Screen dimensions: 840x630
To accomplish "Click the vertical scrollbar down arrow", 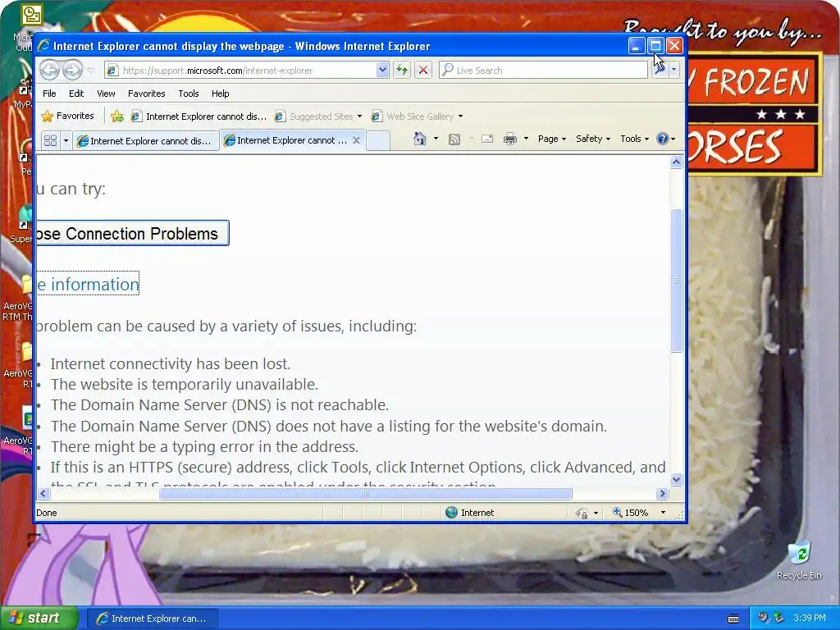I will tap(676, 479).
